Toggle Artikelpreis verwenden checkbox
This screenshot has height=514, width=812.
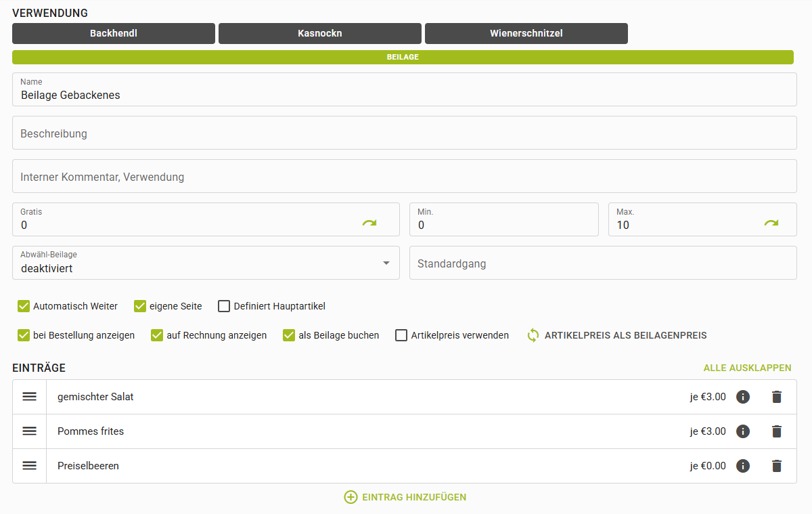point(401,335)
